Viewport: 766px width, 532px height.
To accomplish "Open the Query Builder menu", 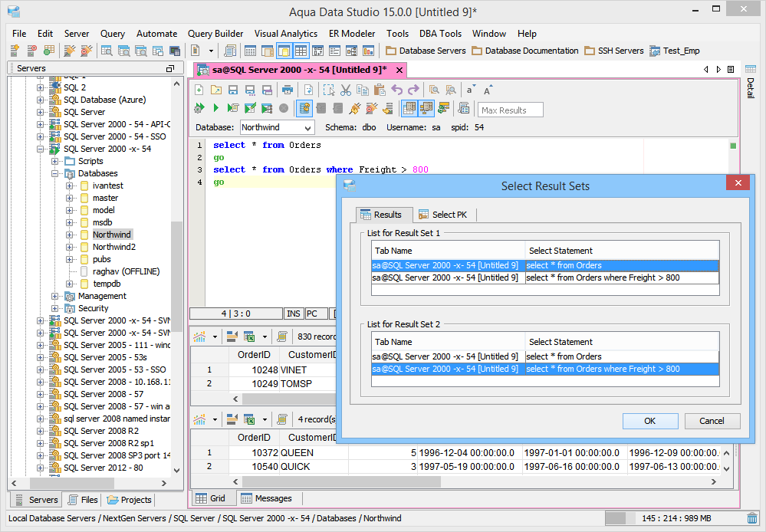I will [x=215, y=34].
